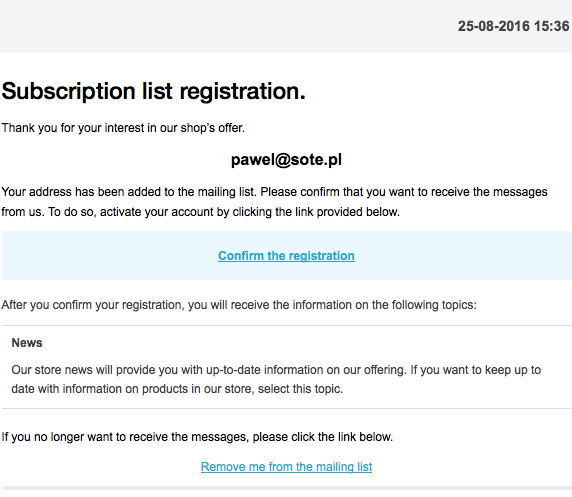Click the date with information on products line
This screenshot has height=497, width=572.
pos(177,389)
